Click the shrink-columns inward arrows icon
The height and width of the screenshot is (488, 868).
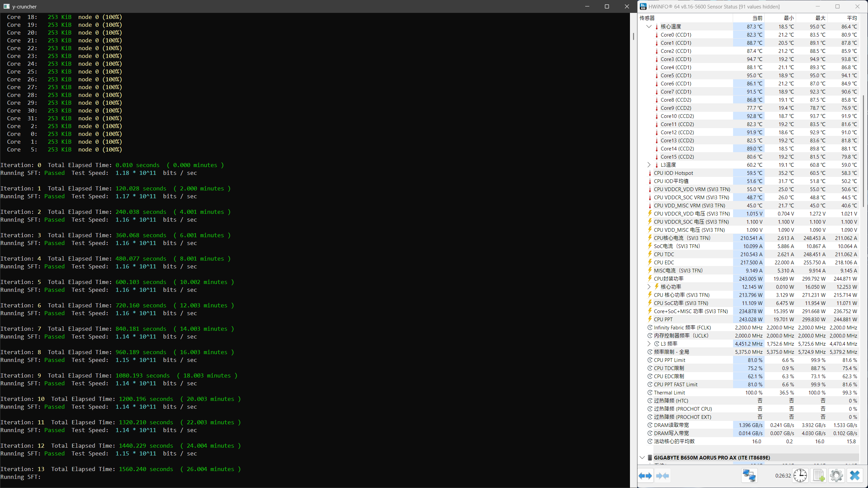(x=662, y=476)
